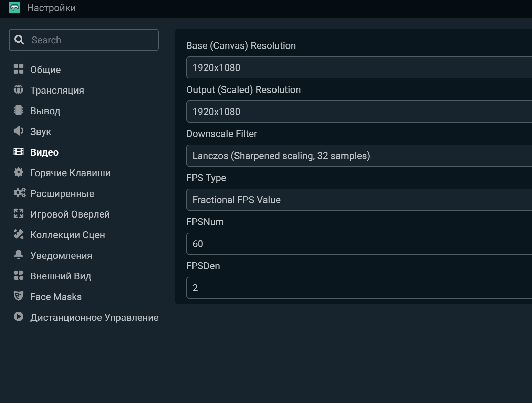This screenshot has height=403, width=532.
Task: Switch to Внешний Вид settings
Action: click(x=61, y=276)
